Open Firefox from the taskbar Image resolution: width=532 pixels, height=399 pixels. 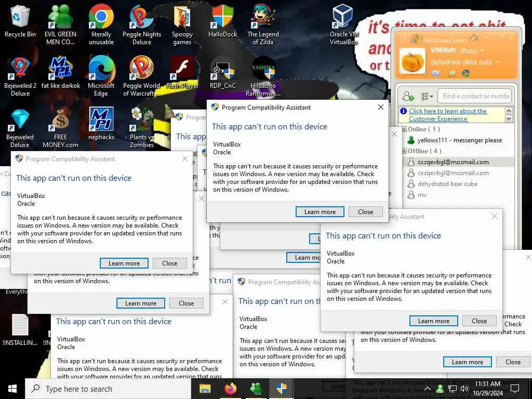coord(230,389)
